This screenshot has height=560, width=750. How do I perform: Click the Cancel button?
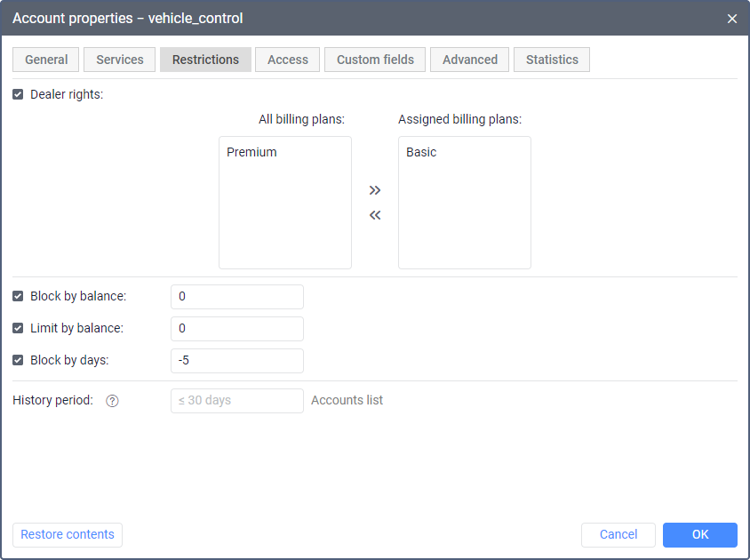[618, 534]
